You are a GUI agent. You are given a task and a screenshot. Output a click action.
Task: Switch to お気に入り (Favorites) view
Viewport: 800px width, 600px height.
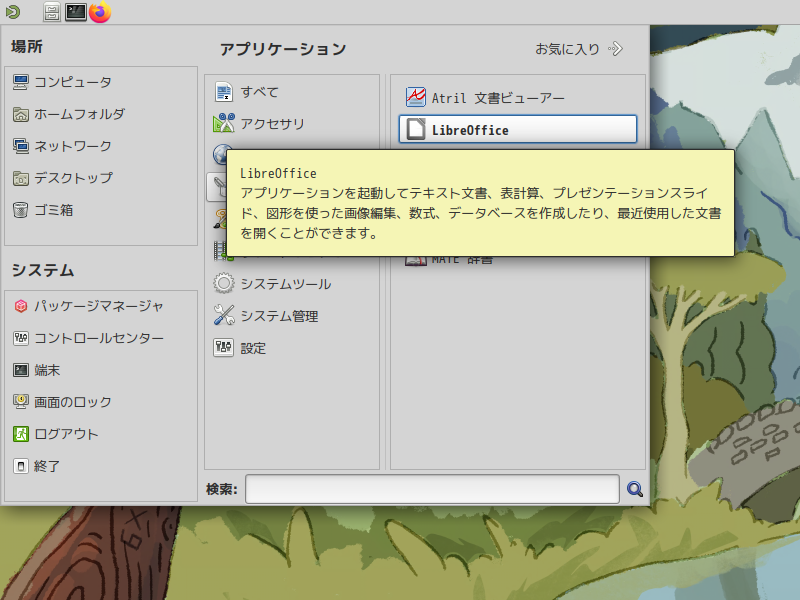(x=579, y=49)
